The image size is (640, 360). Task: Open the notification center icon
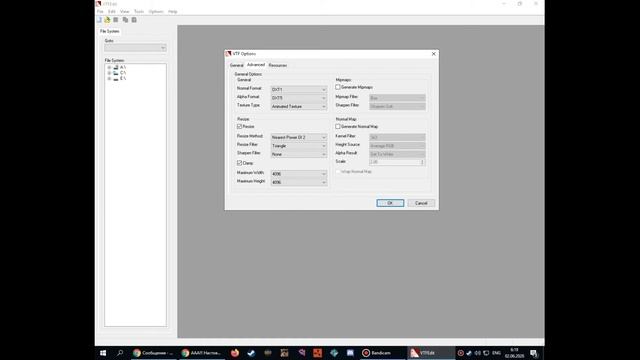point(534,353)
